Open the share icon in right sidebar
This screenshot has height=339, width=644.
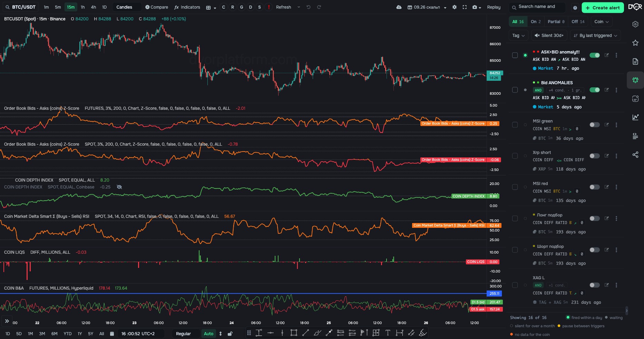[635, 155]
